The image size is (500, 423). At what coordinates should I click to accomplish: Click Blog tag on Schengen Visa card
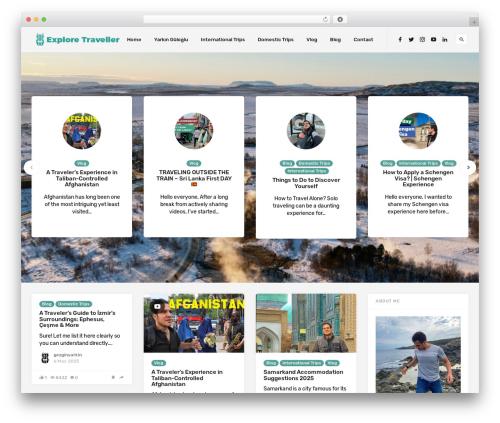point(388,163)
